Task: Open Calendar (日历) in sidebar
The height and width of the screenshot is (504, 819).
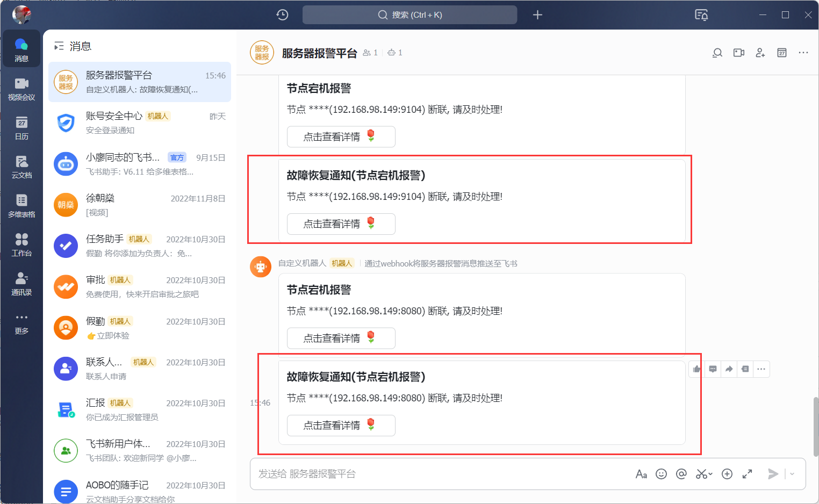Action: pyautogui.click(x=21, y=128)
